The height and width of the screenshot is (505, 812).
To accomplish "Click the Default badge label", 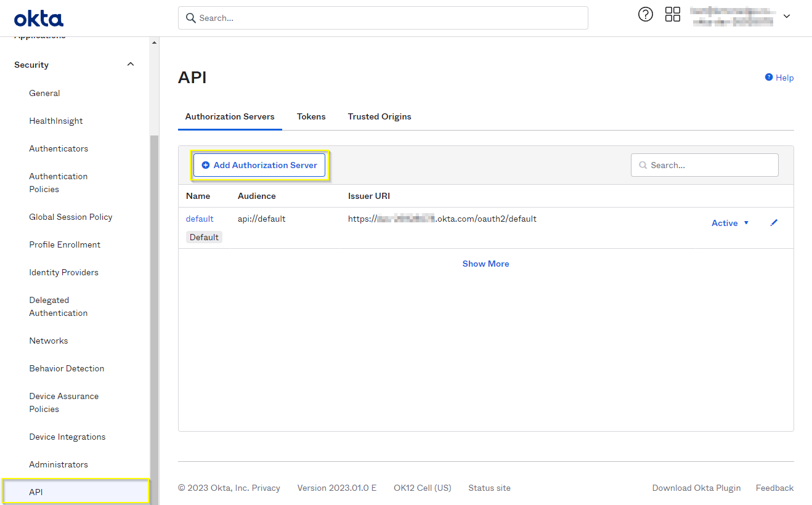I will pyautogui.click(x=204, y=237).
